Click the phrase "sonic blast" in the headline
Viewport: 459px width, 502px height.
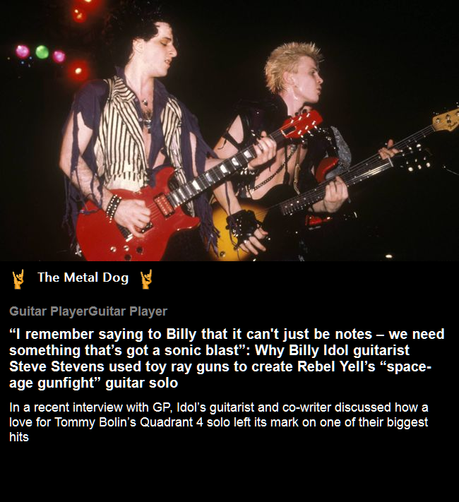(x=202, y=350)
